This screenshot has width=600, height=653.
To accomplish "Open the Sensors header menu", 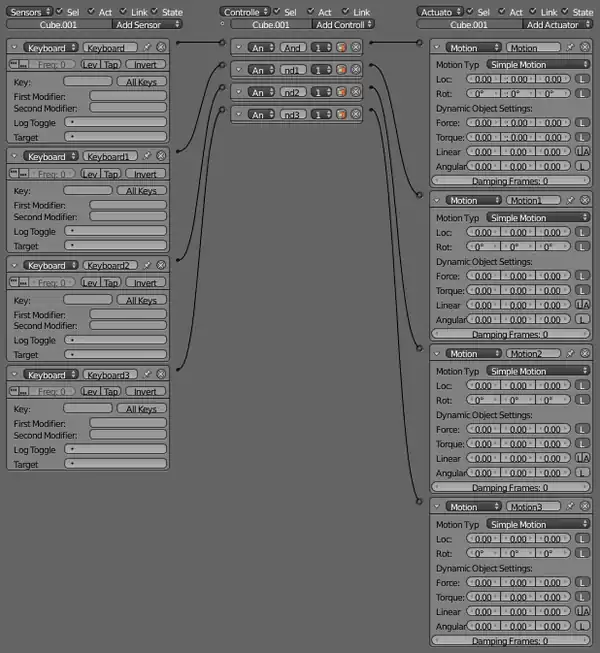I will coord(28,12).
